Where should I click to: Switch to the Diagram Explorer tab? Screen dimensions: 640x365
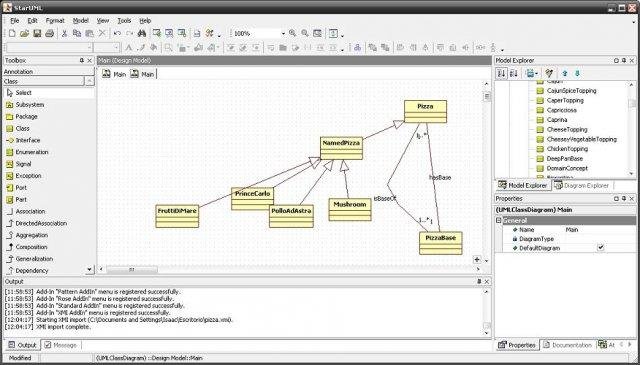582,185
